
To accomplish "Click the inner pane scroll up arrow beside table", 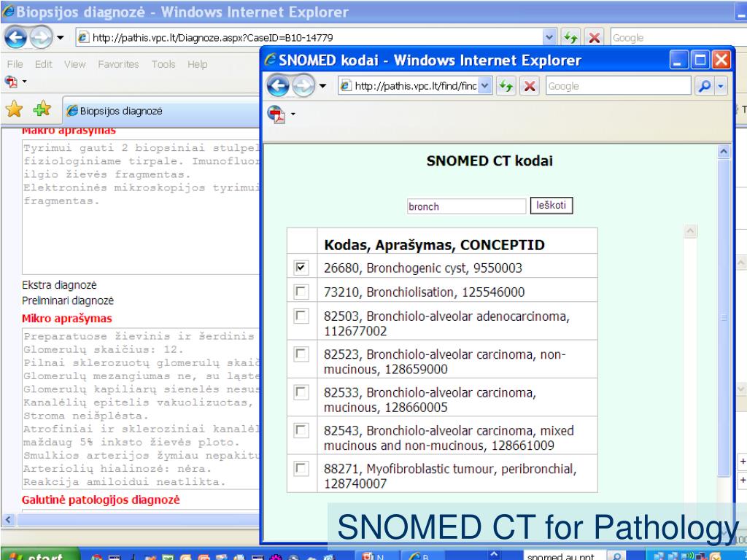I will point(690,231).
